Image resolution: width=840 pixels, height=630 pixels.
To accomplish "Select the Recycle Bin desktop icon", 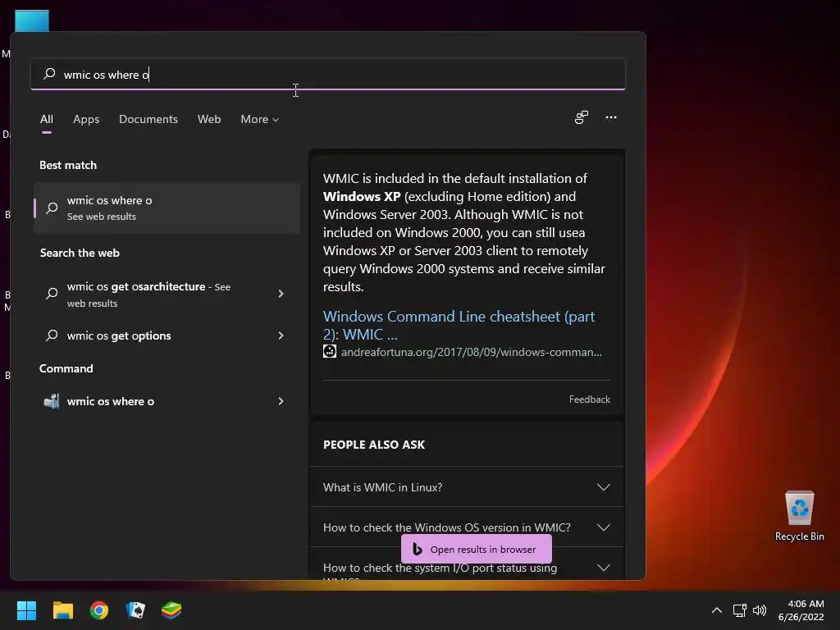I will 799,516.
